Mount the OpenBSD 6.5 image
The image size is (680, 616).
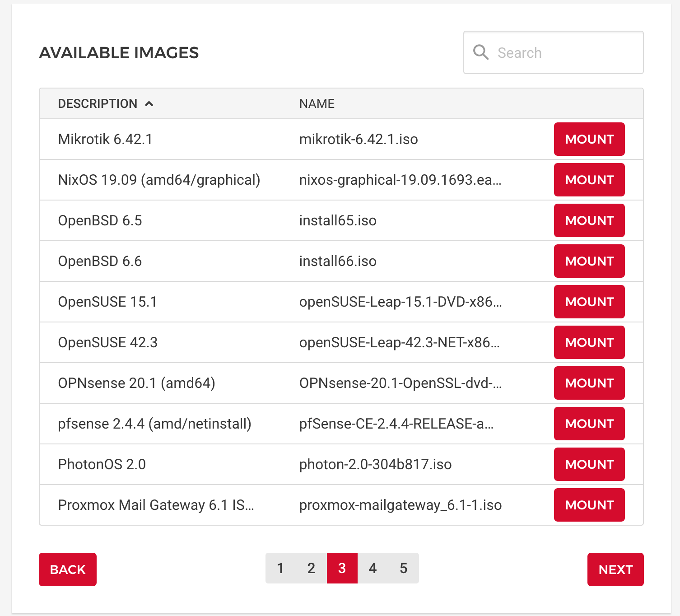point(589,220)
